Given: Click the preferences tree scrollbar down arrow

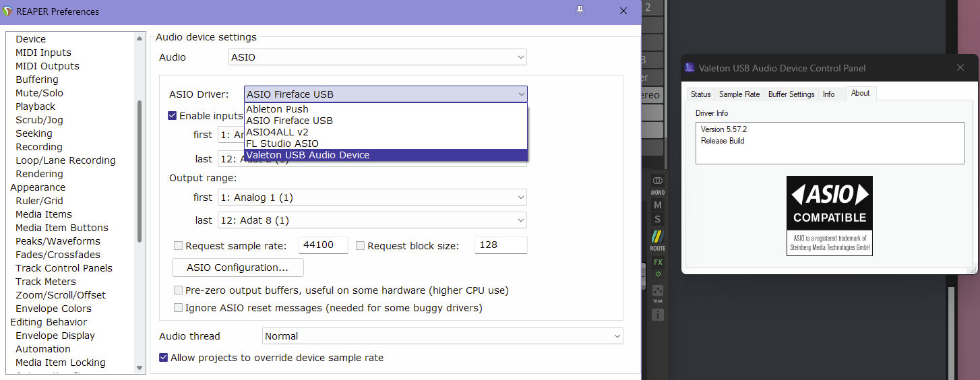Looking at the screenshot, I should pyautogui.click(x=140, y=368).
